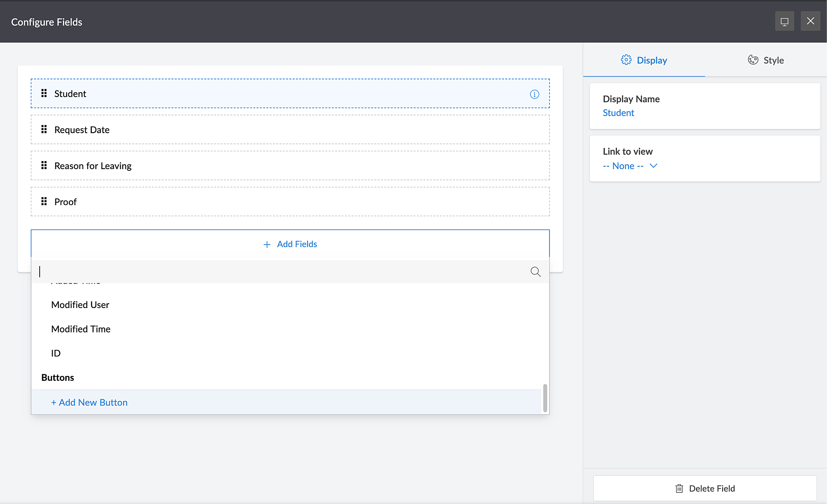Click the Proof row drag handle
Screen dimensions: 827x504
click(44, 201)
